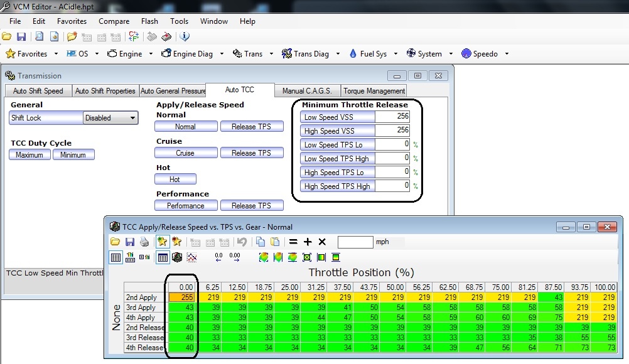The height and width of the screenshot is (364, 629).
Task: Expand the Fuel Sys dropdown arrow
Action: point(395,54)
